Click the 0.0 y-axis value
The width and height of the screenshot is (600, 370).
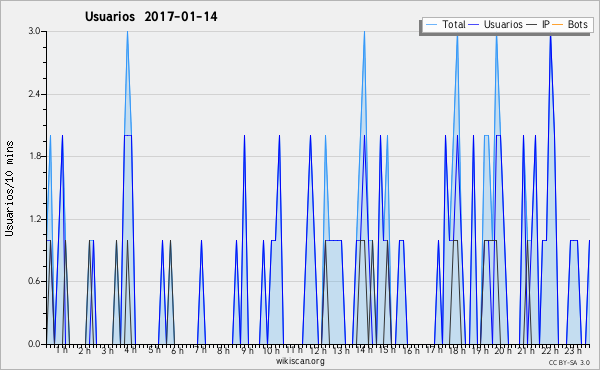point(34,344)
